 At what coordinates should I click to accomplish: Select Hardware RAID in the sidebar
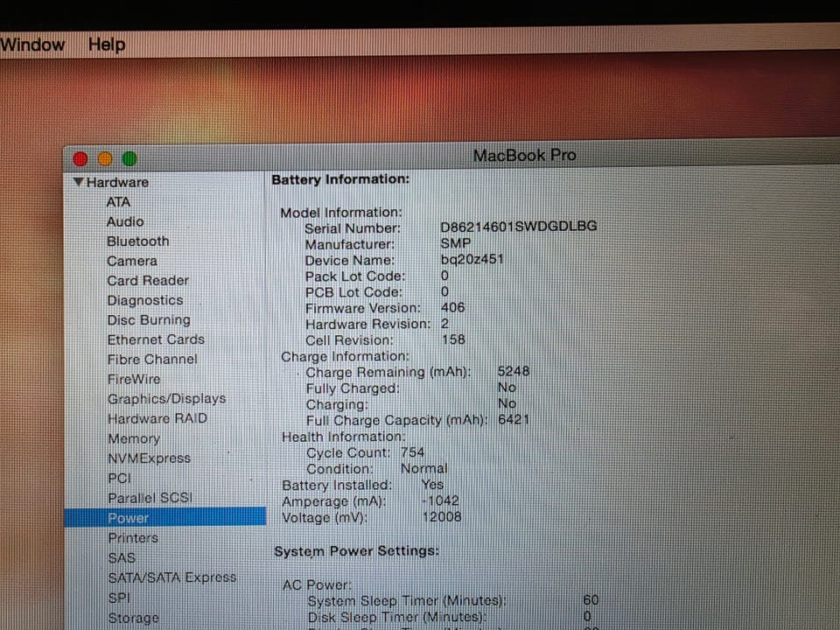tap(157, 418)
